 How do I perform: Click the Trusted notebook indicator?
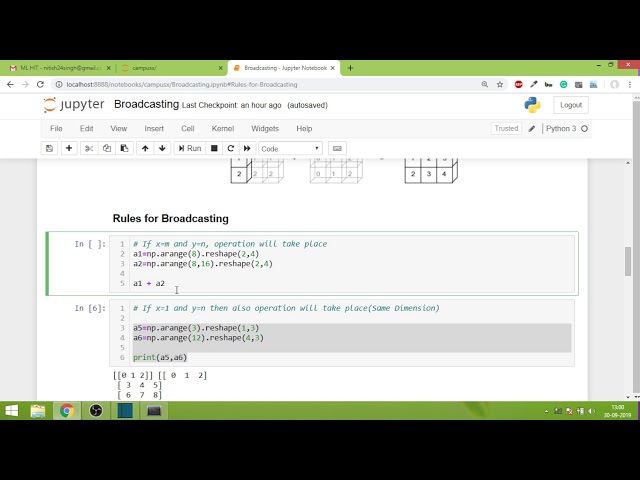[506, 129]
